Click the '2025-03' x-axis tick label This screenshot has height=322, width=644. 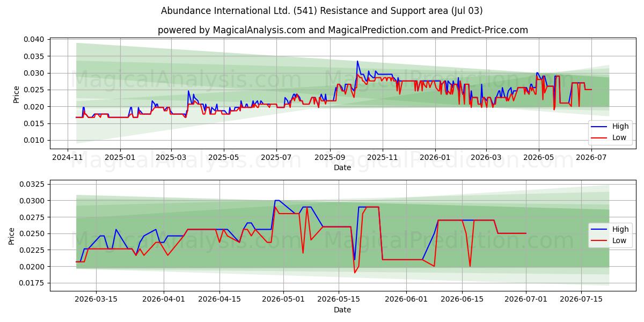tap(171, 157)
